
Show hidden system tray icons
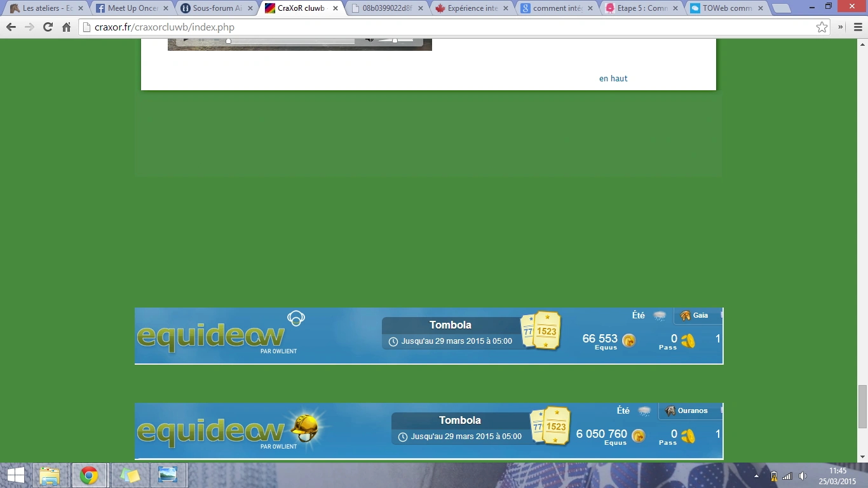756,476
